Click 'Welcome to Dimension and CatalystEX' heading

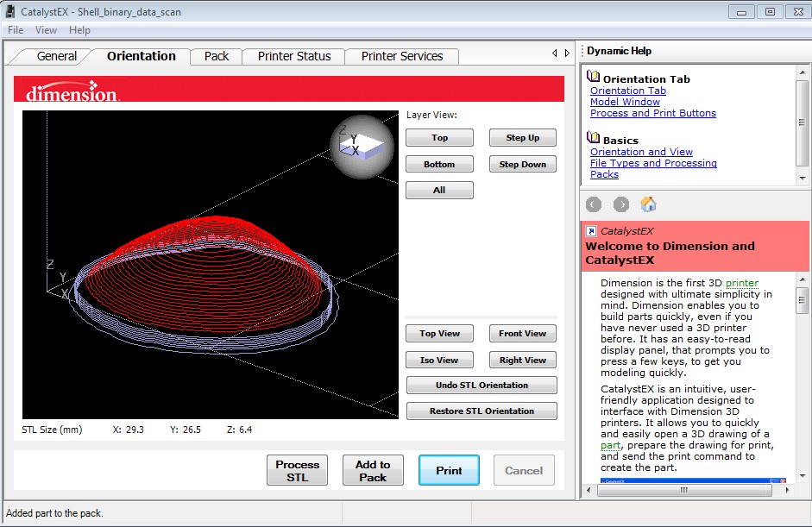coord(670,253)
